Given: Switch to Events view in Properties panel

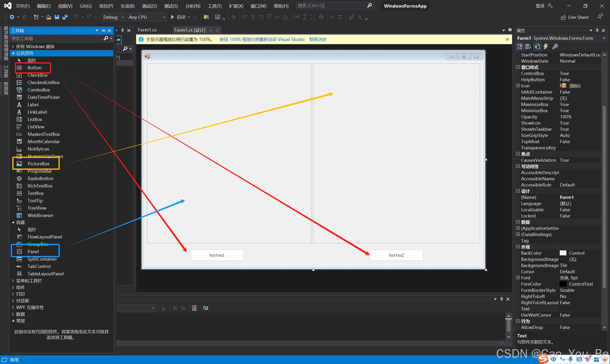Looking at the screenshot, I should [x=546, y=46].
